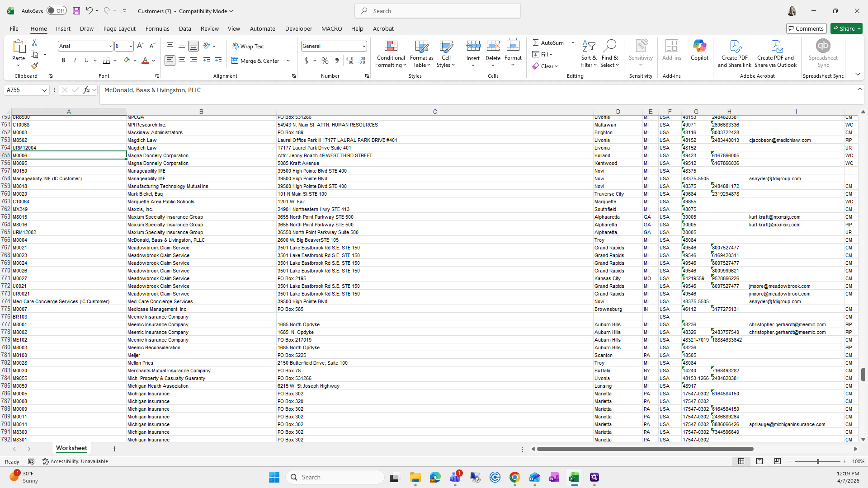The image size is (868, 488).
Task: Click Conditional Formatting button
Action: point(391,54)
